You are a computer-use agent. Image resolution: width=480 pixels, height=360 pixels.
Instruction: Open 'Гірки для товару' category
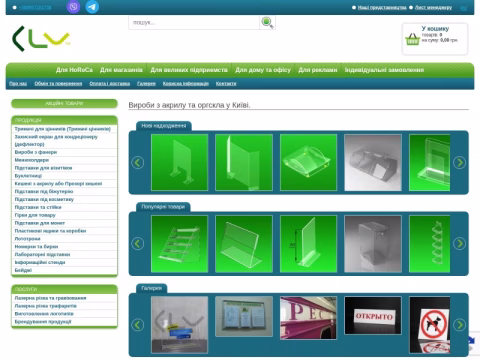[35, 215]
